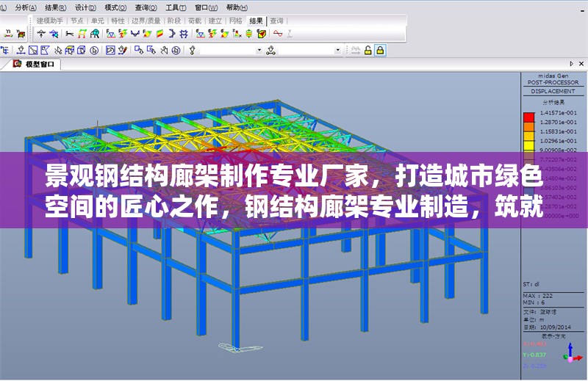Open plate forces F colored plane icon
The image size is (588, 381).
point(147,34)
